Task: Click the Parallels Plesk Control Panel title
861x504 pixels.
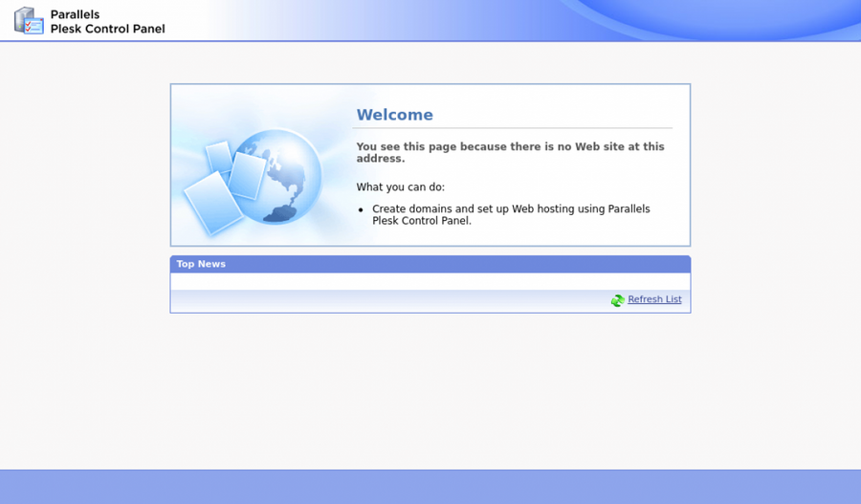Action: pyautogui.click(x=107, y=21)
